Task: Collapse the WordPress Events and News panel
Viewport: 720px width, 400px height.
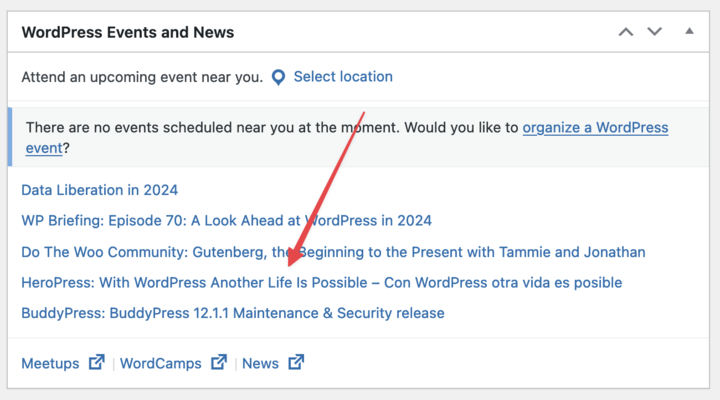Action: point(689,31)
